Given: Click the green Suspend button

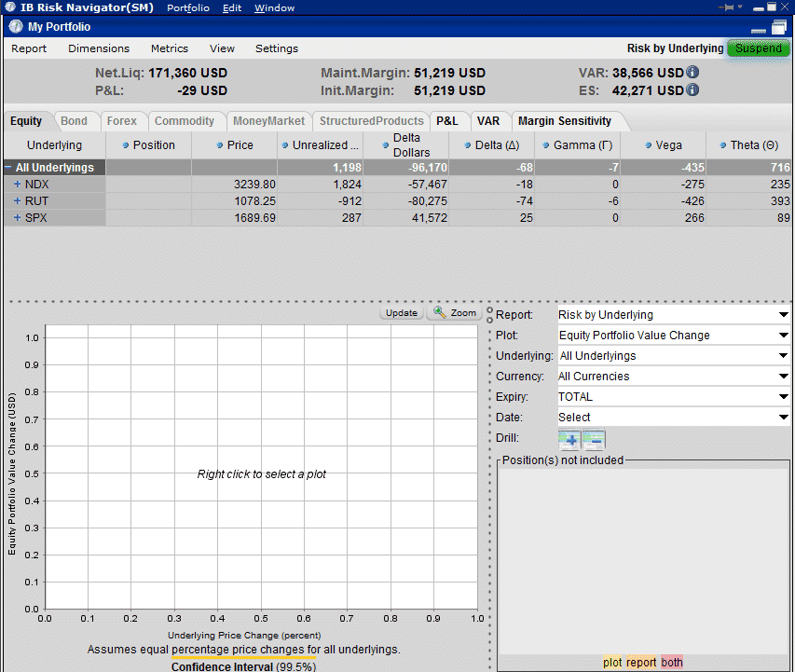Looking at the screenshot, I should pos(759,48).
